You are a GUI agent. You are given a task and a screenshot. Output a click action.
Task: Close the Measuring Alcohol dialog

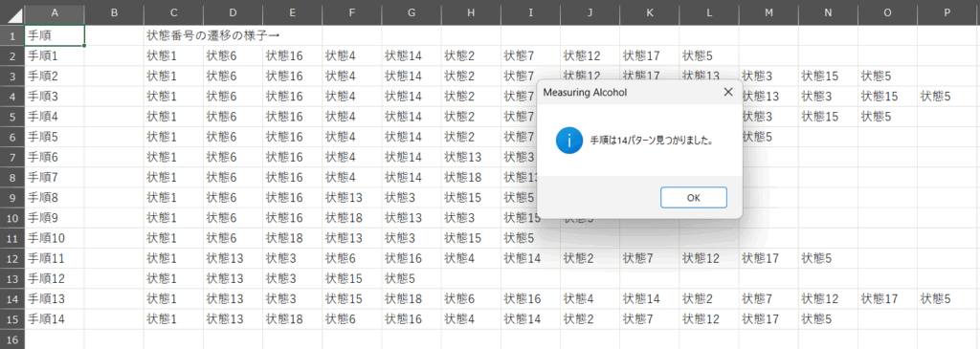point(727,93)
